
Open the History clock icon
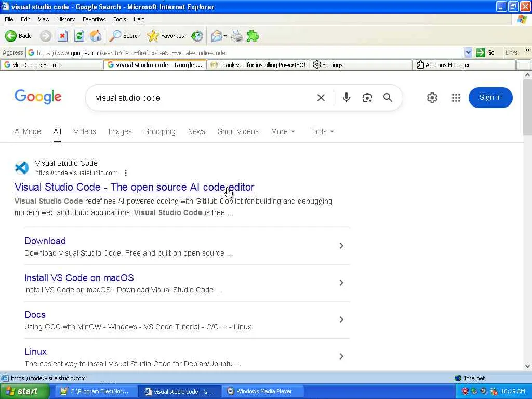pos(197,36)
